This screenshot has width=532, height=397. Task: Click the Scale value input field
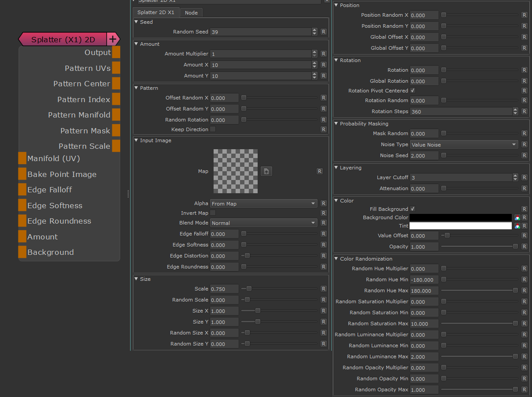pos(224,289)
